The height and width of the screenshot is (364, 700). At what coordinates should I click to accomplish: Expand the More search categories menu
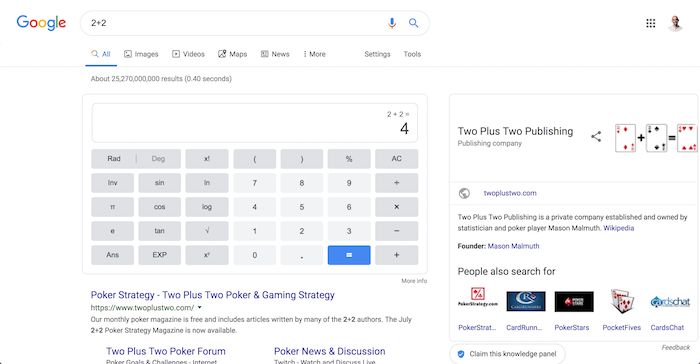pos(314,54)
